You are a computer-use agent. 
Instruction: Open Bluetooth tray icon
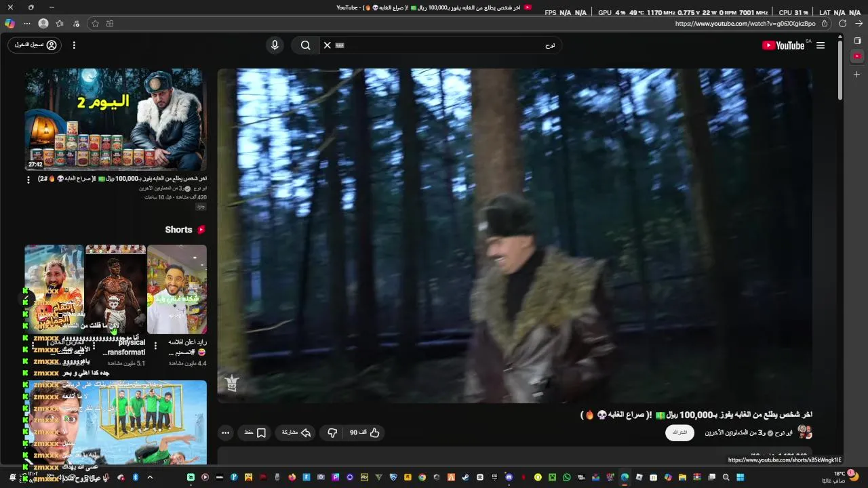(136, 477)
